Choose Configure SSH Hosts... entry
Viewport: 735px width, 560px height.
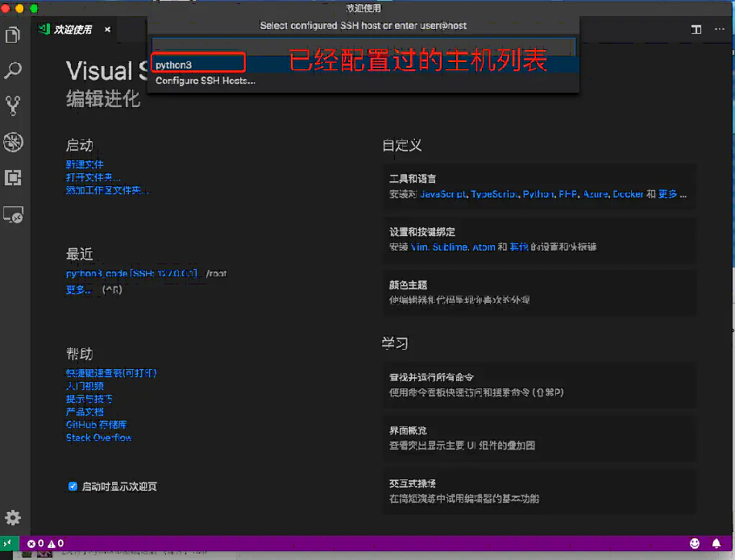[363, 81]
